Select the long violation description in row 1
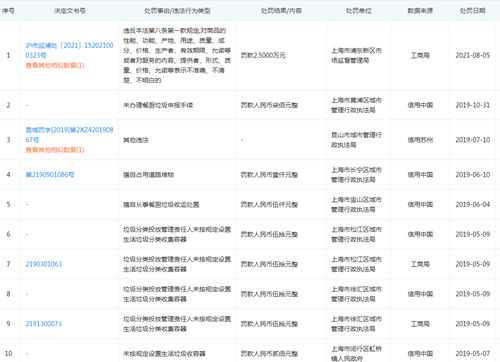The width and height of the screenshot is (500, 362). tap(177, 55)
